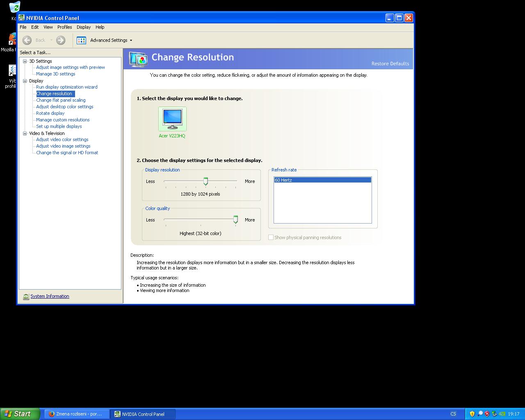Collapse the Display tree node
Image resolution: width=525 pixels, height=420 pixels.
pos(25,81)
